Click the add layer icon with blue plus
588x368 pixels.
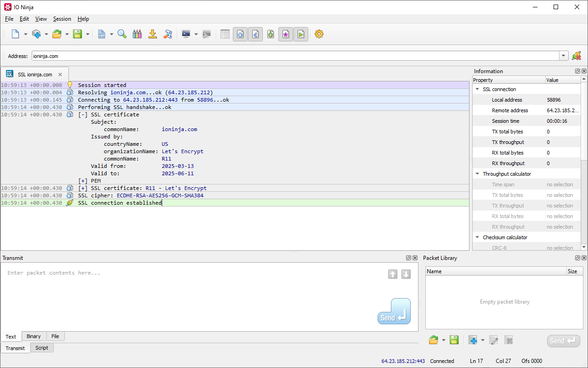(36, 34)
